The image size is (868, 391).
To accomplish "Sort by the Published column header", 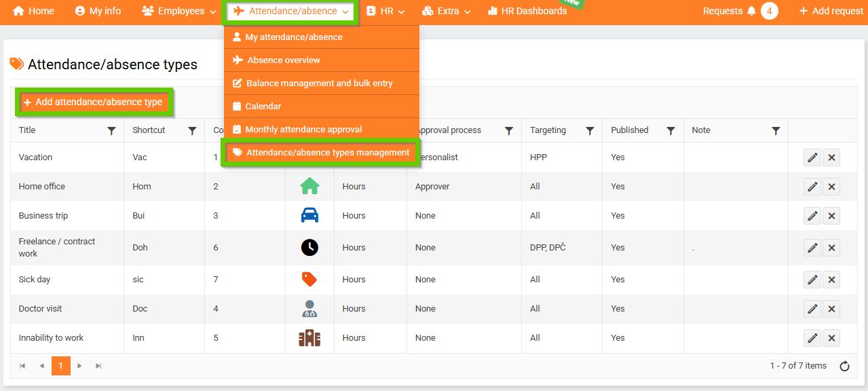I will [x=630, y=130].
